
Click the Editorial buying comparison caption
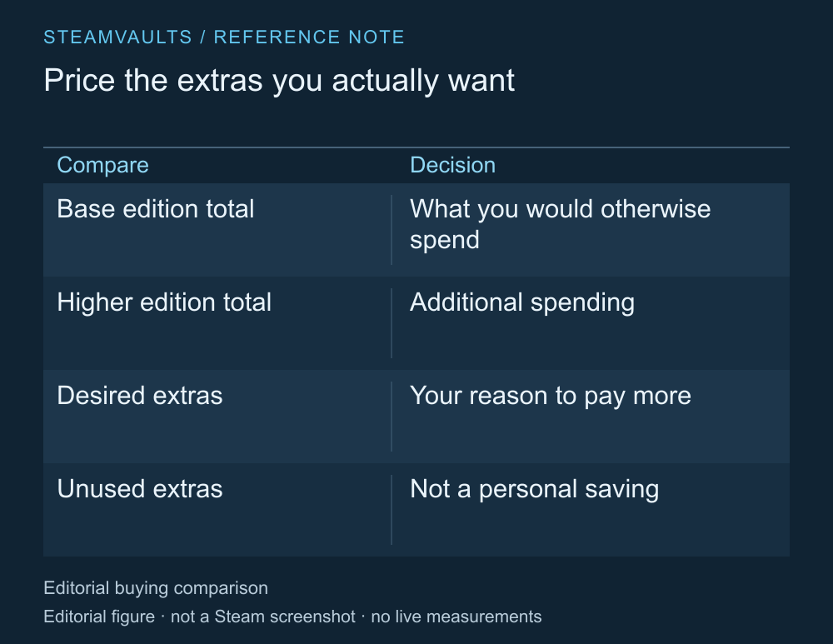coord(156,588)
